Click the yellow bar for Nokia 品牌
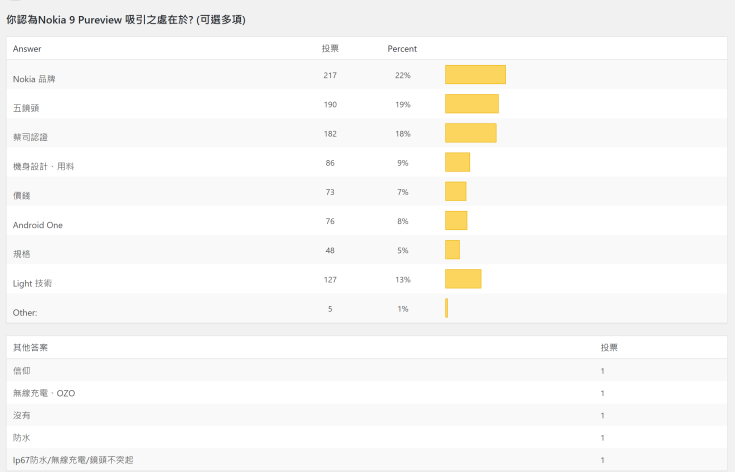This screenshot has height=472, width=735. (475, 75)
